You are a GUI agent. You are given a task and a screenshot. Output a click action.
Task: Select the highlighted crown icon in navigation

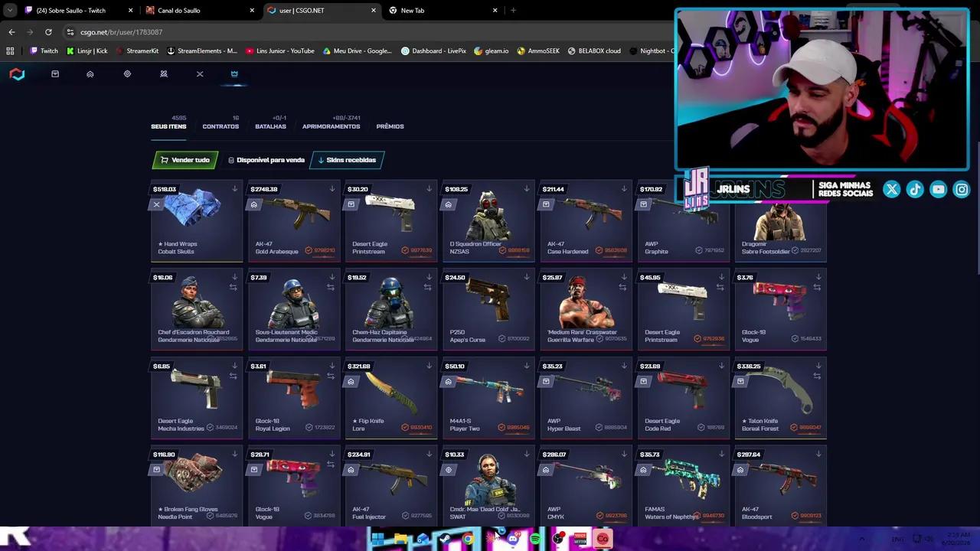point(234,74)
